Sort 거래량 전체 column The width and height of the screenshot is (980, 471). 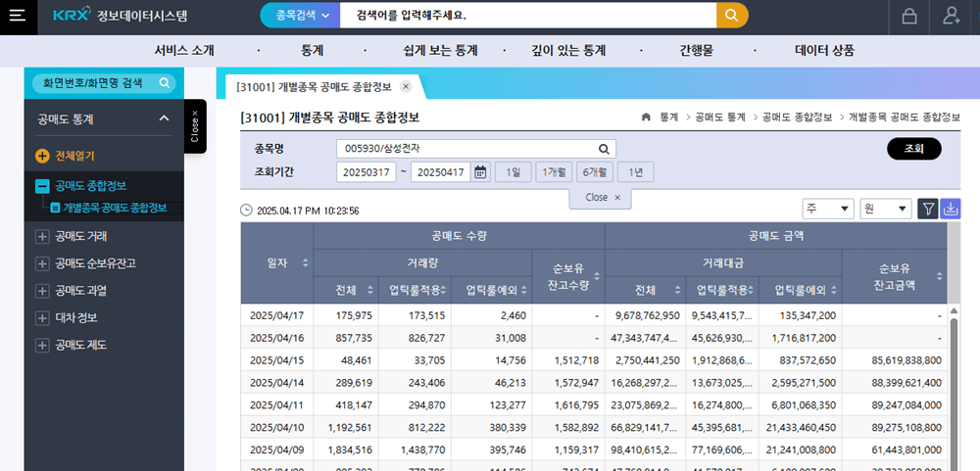(x=370, y=290)
